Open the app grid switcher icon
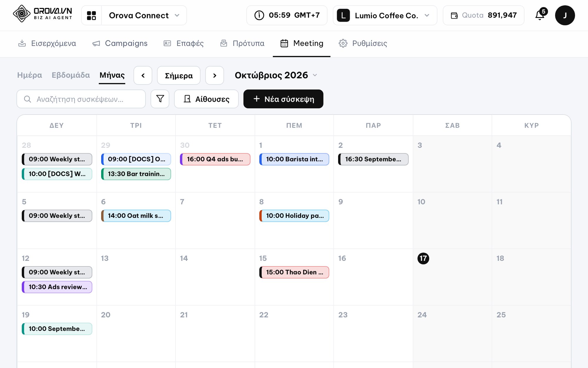The height and width of the screenshot is (368, 588). 91,15
